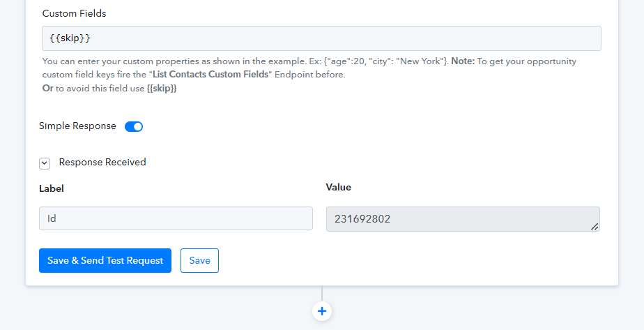Select the Custom Fields heading label
The image size is (644, 330).
pyautogui.click(x=75, y=13)
